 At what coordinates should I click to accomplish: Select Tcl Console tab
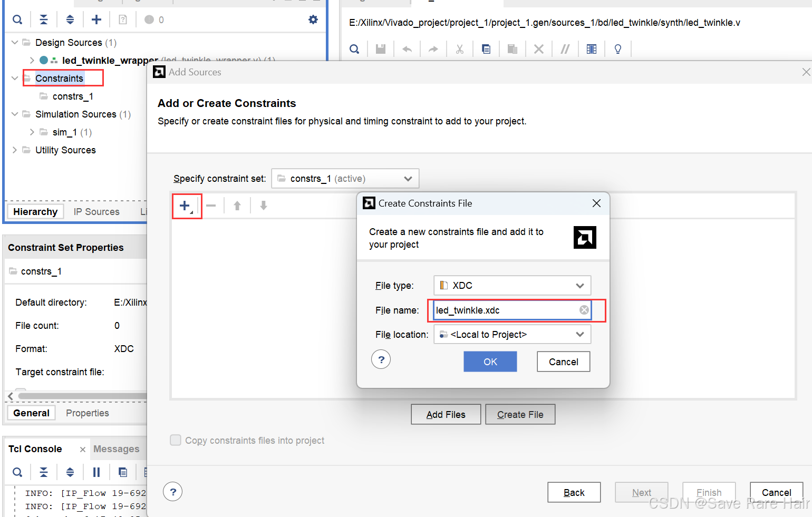click(x=35, y=448)
